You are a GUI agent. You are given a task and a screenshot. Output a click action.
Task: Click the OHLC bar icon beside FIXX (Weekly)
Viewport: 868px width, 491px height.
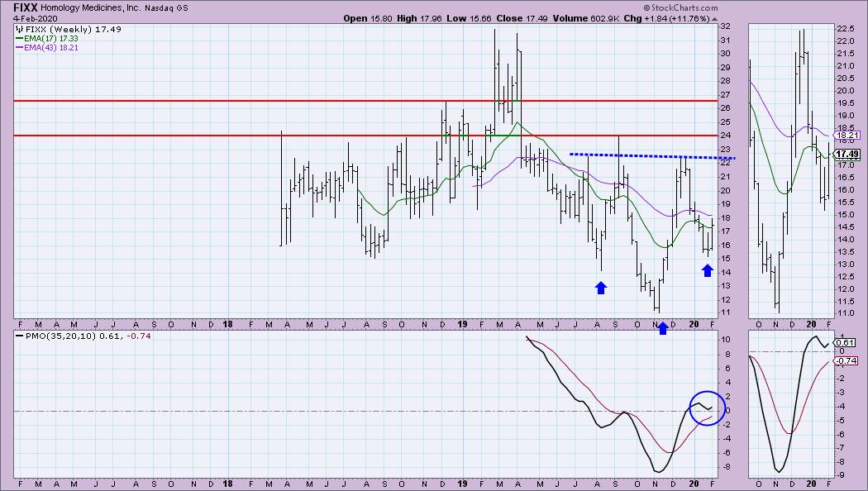pos(19,29)
